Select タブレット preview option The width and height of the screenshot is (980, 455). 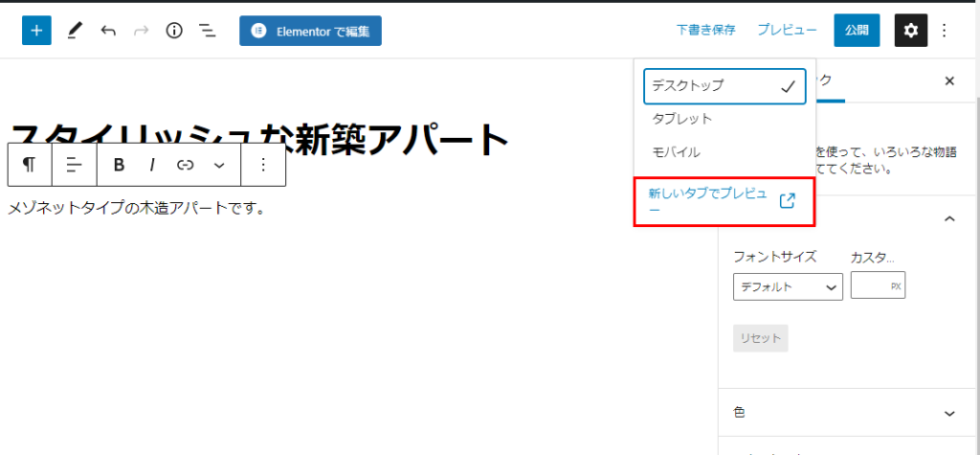pyautogui.click(x=681, y=119)
